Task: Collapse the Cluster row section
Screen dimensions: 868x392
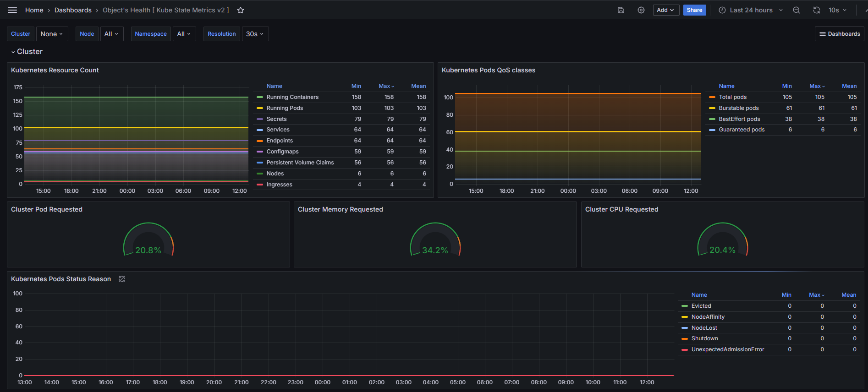Action: coord(27,52)
